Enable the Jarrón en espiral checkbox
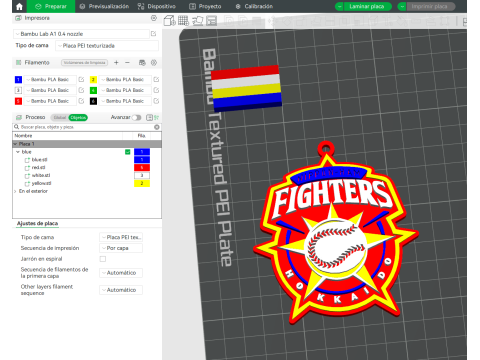This screenshot has width=480, height=360. click(103, 259)
